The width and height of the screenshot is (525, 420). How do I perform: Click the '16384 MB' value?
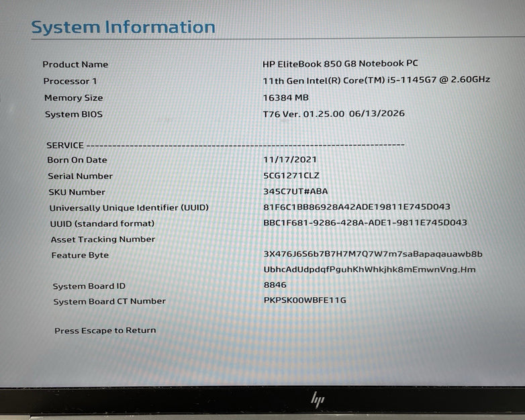pos(285,97)
